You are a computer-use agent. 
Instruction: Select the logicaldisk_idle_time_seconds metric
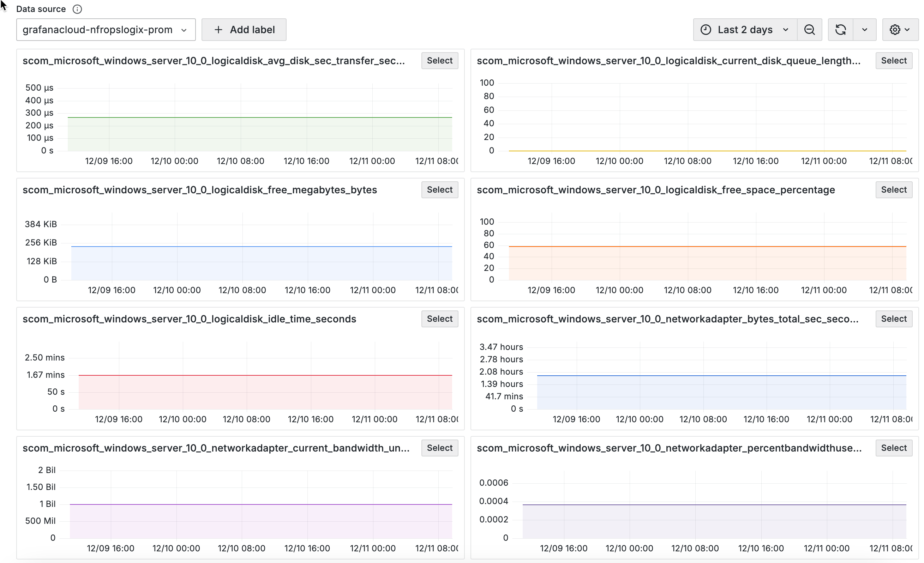tap(439, 319)
